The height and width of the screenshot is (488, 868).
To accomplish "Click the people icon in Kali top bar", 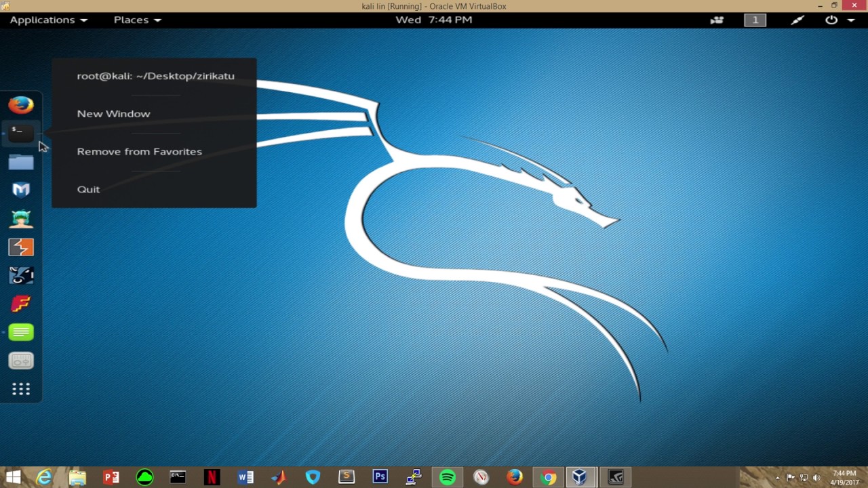I will [717, 20].
